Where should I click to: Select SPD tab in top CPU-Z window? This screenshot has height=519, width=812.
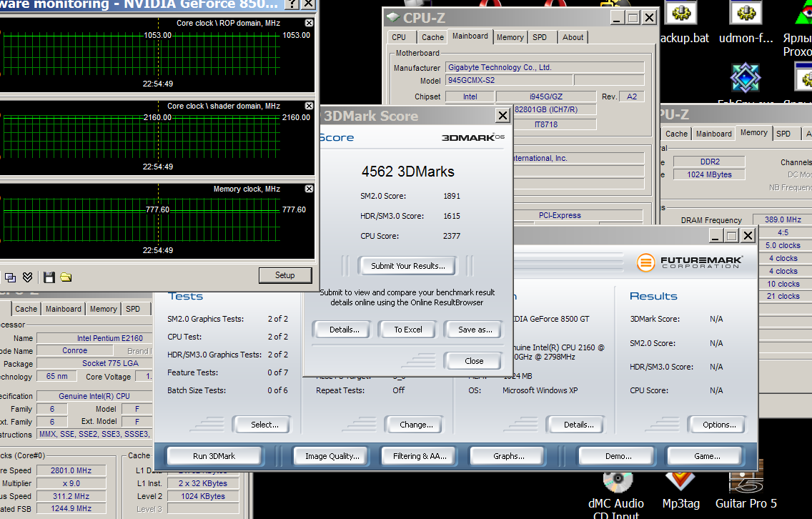(540, 37)
